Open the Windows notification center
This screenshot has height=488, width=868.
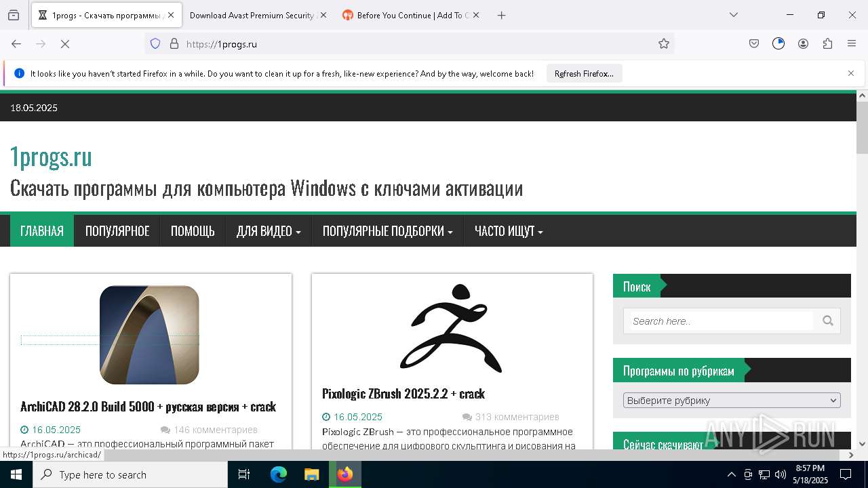[846, 474]
